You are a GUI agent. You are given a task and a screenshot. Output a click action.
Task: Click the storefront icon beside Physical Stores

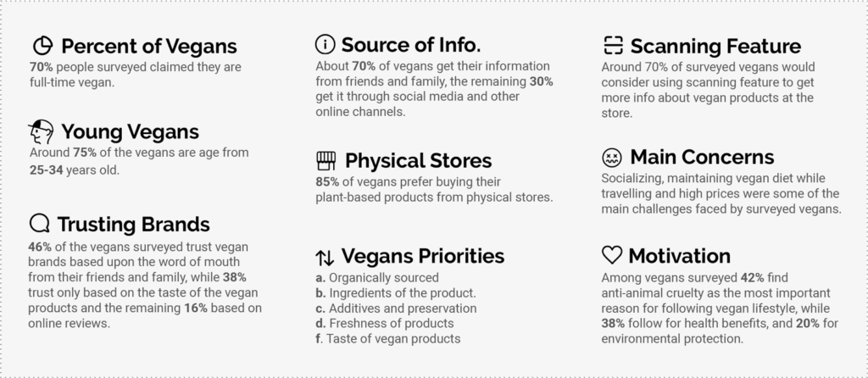325,160
